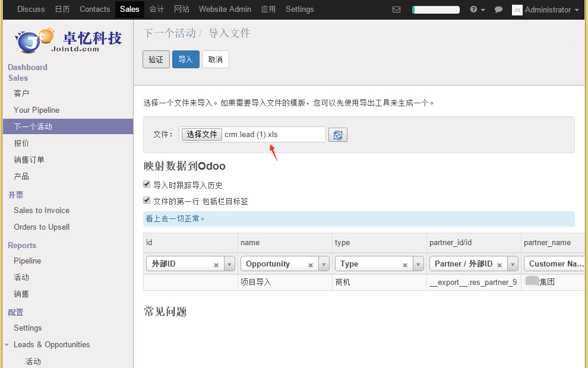Open the Website Admin menu
Image resolution: width=588 pixels, height=368 pixels.
pyautogui.click(x=225, y=9)
